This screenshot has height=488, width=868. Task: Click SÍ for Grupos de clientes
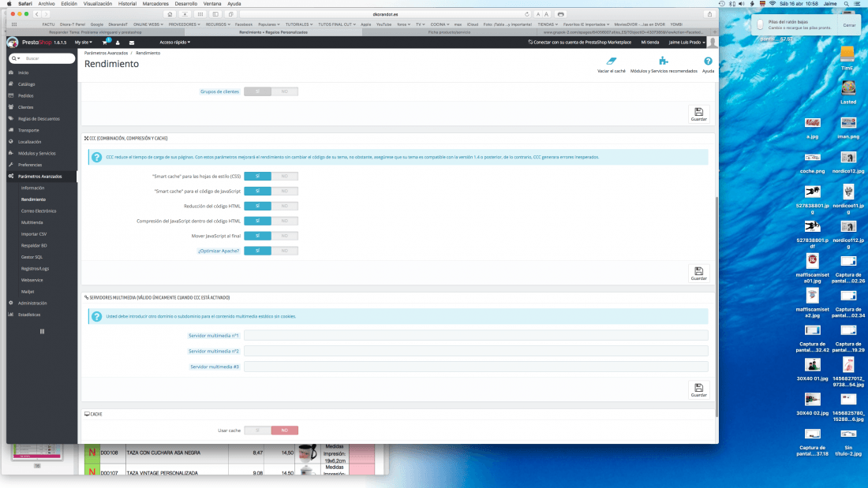coord(257,91)
